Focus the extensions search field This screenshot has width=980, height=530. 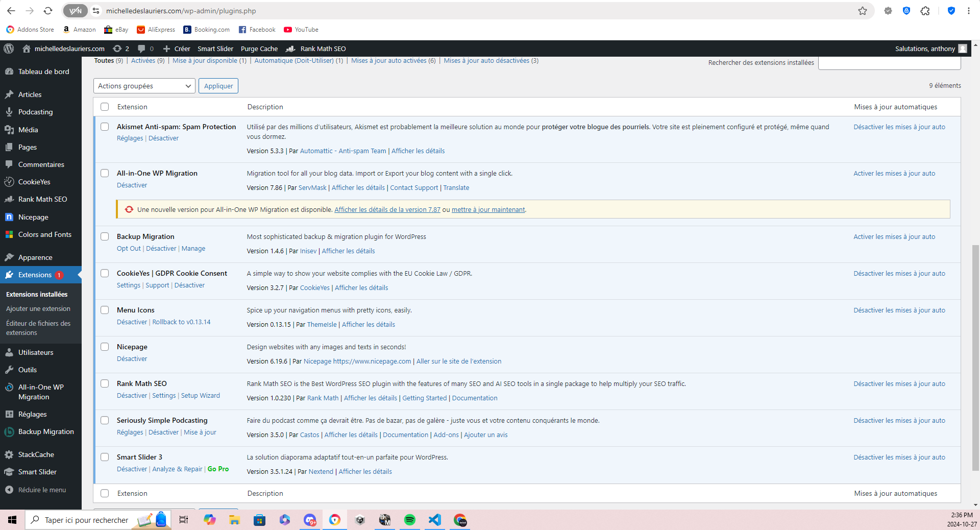click(x=889, y=63)
